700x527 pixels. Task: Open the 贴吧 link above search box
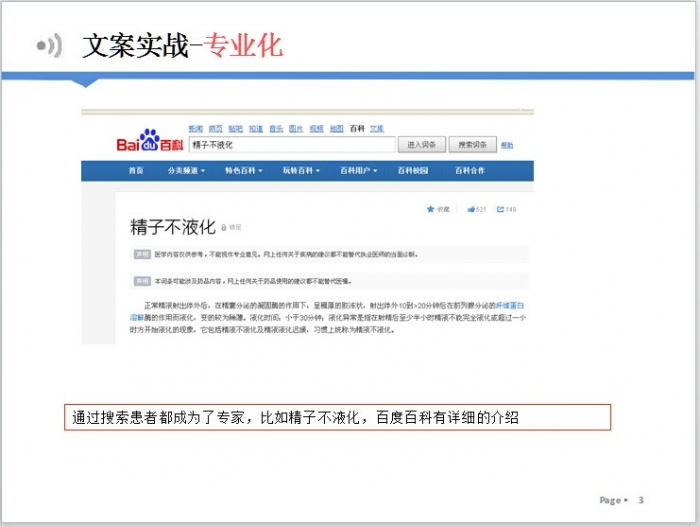[236, 129]
